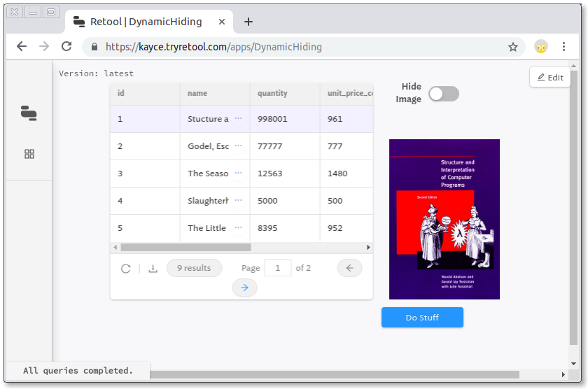
Task: Select the quantity cell 998001
Action: [x=285, y=119]
